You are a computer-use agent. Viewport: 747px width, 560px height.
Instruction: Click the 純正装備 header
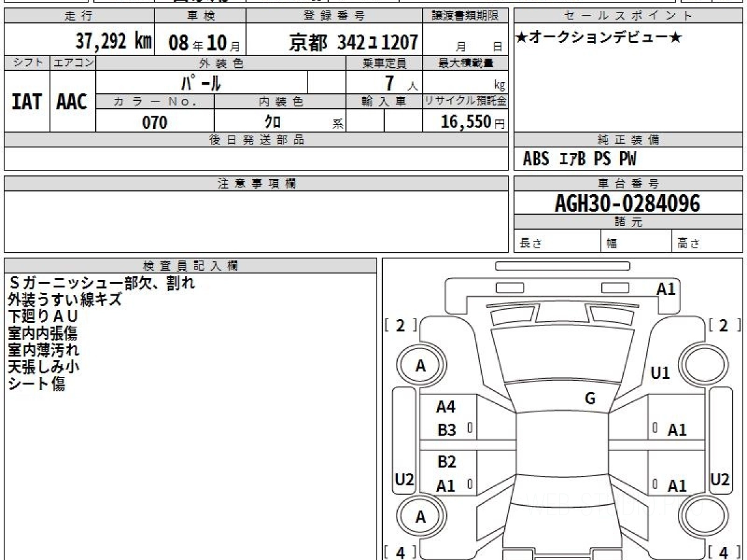click(x=628, y=140)
